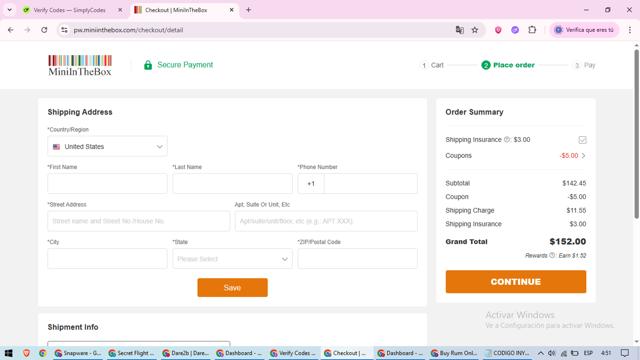Click the taskbar clock showing 4:51
Viewport: 640px width, 360px height.
click(x=607, y=353)
